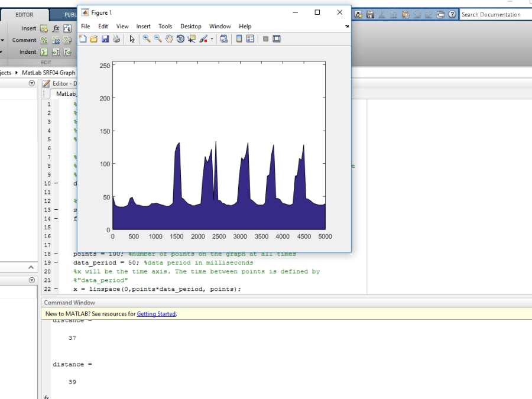Click Switch Windows icon in MATLAB toolbar
Viewport: 532px width, 399px height.
pos(440,14)
